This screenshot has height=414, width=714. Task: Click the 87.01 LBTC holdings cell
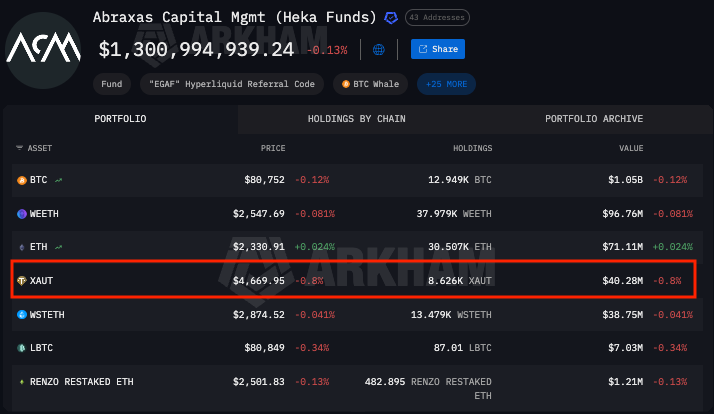(x=462, y=348)
